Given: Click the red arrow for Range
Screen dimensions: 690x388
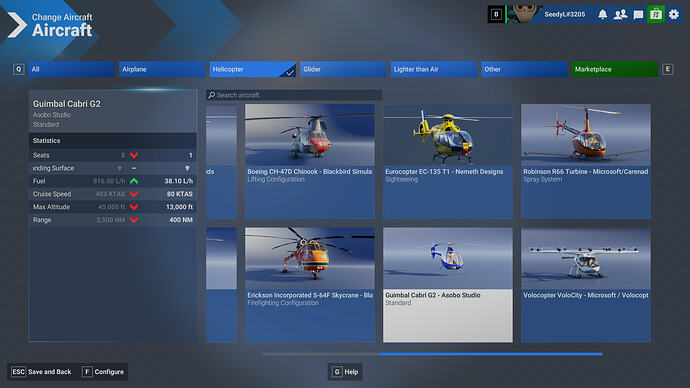Looking at the screenshot, I should coord(134,220).
